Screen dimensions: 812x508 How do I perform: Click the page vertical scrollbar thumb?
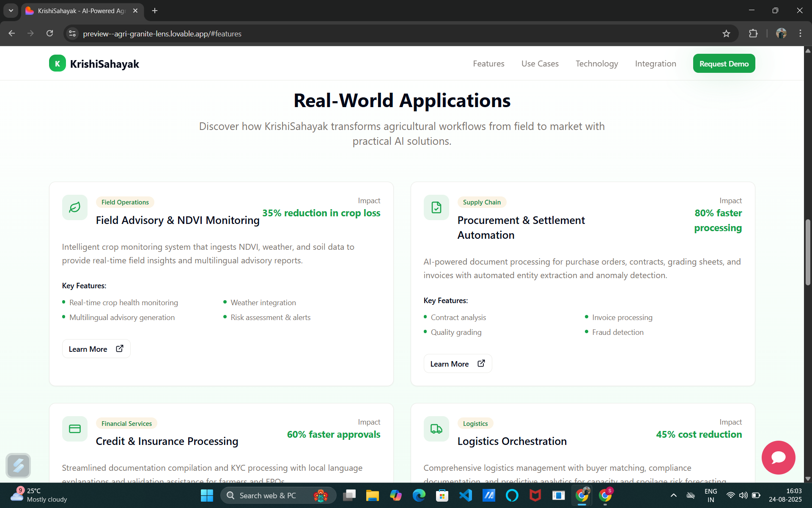[807, 252]
